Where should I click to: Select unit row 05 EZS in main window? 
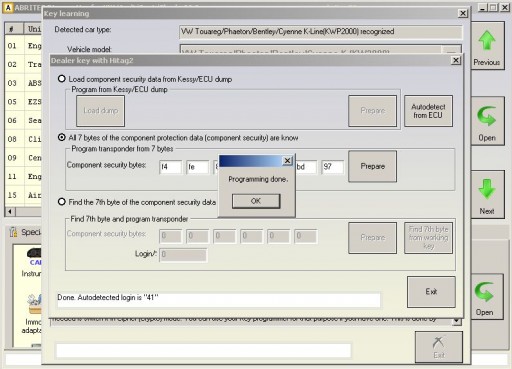23,101
